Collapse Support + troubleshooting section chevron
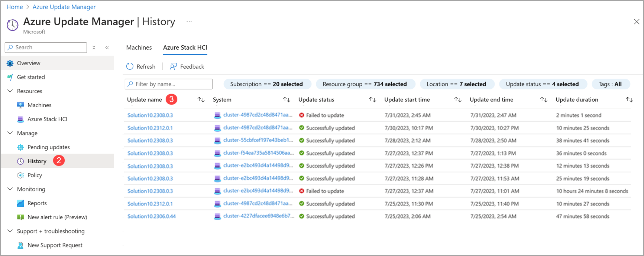 pyautogui.click(x=10, y=231)
